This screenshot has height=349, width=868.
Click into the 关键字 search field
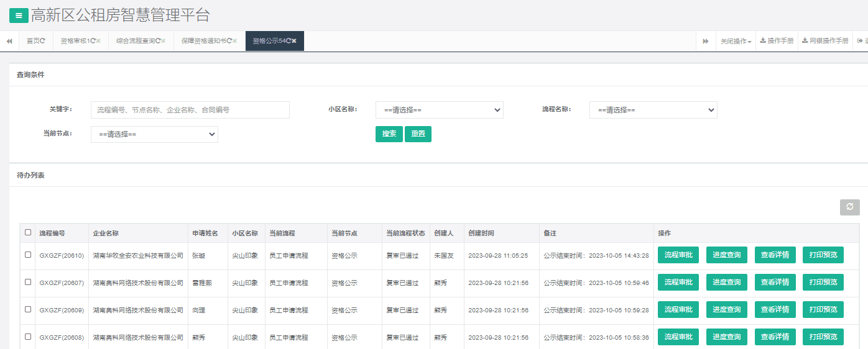[190, 110]
